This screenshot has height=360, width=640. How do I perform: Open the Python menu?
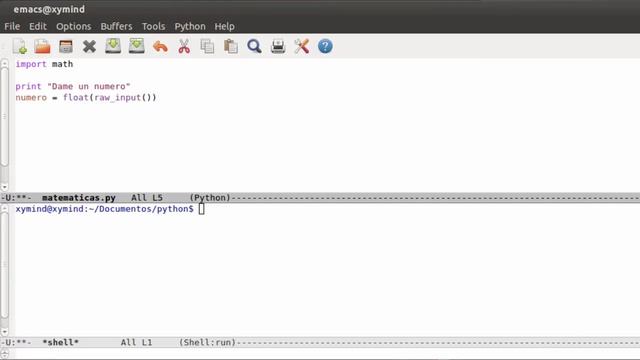(190, 27)
